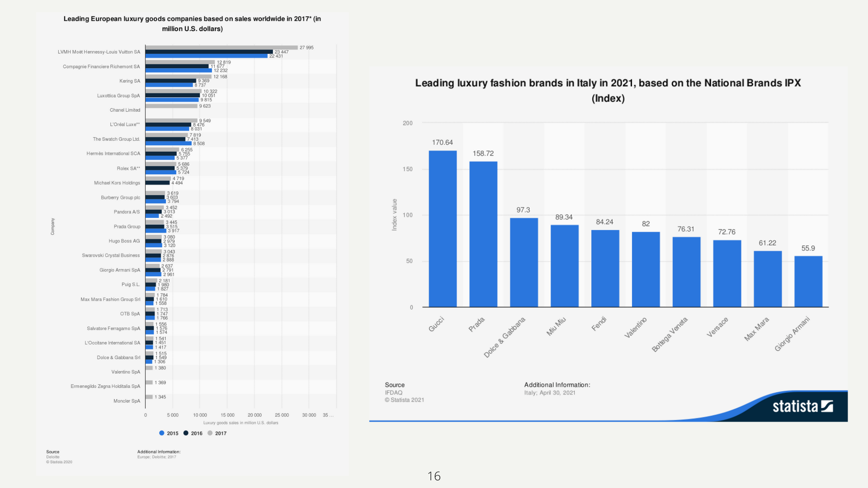The width and height of the screenshot is (868, 488).
Task: Click the 84.24 value label
Action: [x=604, y=221]
